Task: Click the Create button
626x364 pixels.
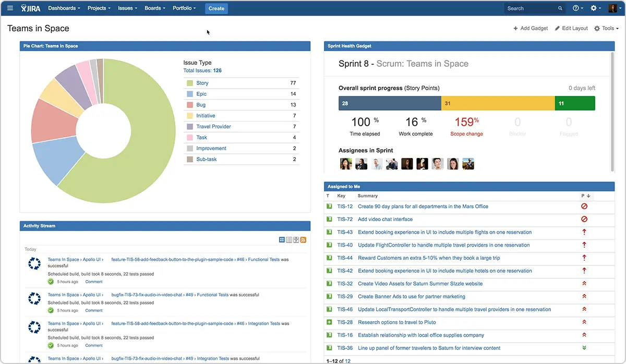Action: pos(216,8)
